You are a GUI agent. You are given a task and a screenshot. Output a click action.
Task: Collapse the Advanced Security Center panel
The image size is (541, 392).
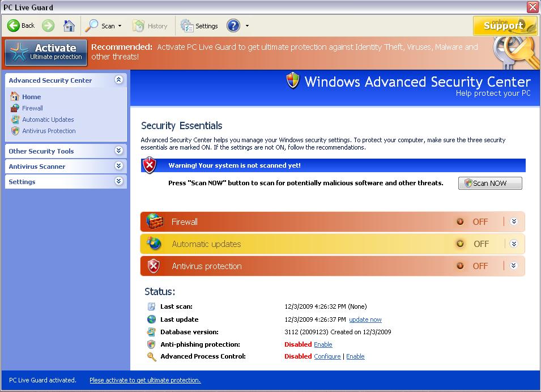pos(119,80)
